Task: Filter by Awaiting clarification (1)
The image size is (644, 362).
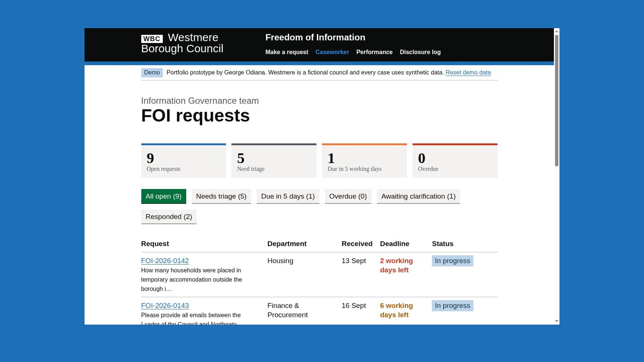Action: click(418, 196)
